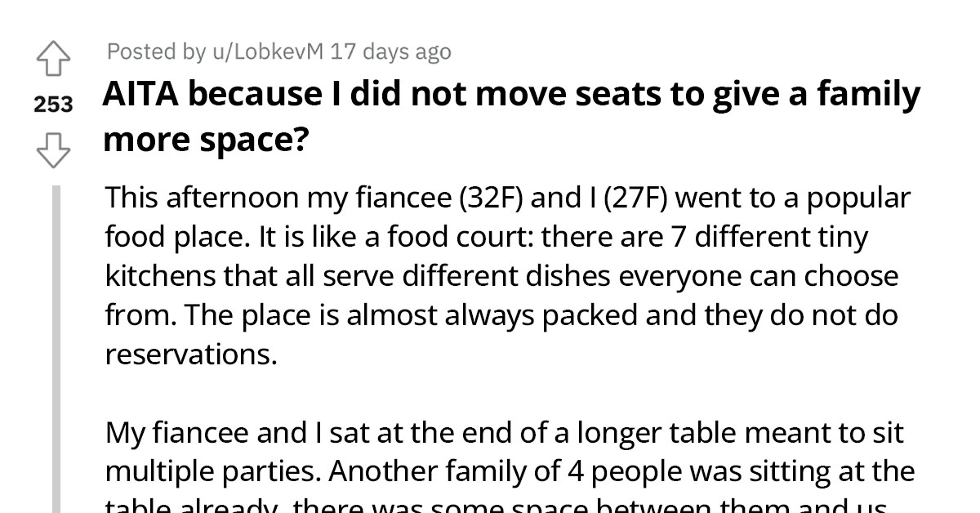
Task: Select the 'Posted by' byline text
Action: (156, 51)
